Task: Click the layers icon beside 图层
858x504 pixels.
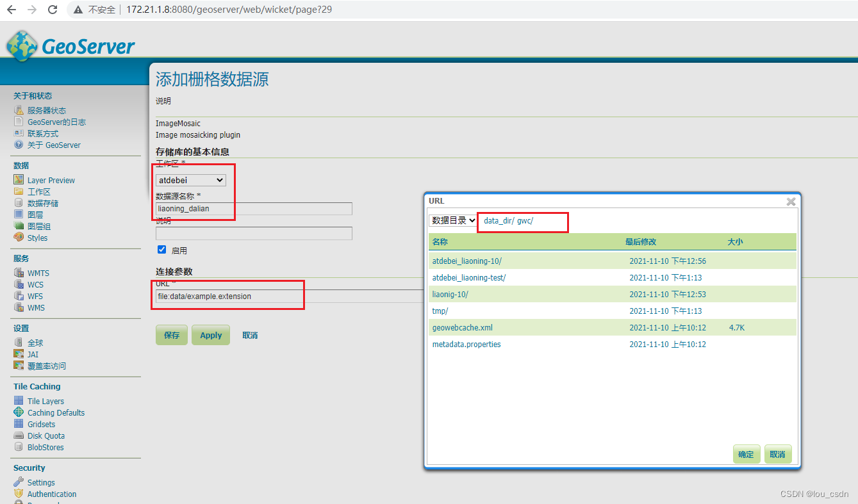Action: (19, 215)
